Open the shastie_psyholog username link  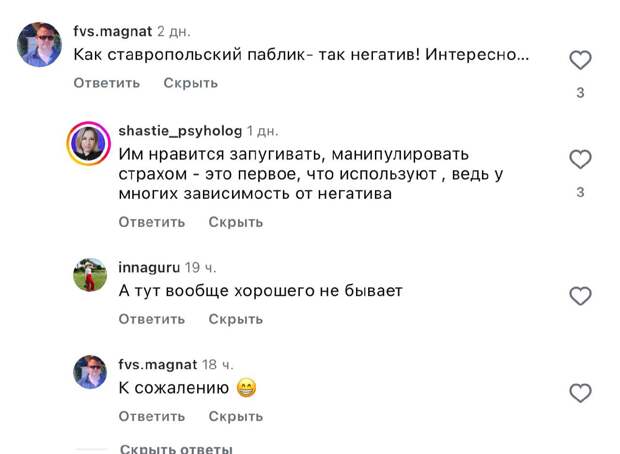pyautogui.click(x=180, y=130)
